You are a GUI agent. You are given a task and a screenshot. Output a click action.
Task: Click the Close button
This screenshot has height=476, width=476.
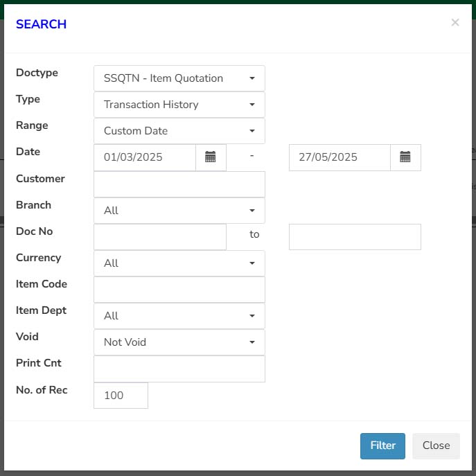click(x=436, y=446)
